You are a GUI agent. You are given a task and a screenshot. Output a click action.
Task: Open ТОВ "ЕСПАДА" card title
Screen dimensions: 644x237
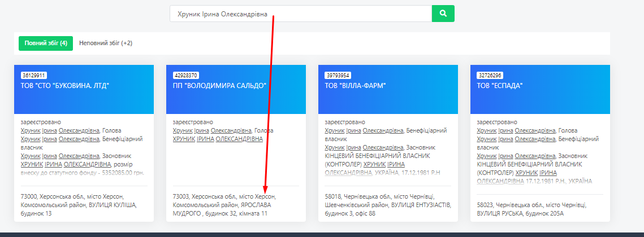[x=500, y=86]
